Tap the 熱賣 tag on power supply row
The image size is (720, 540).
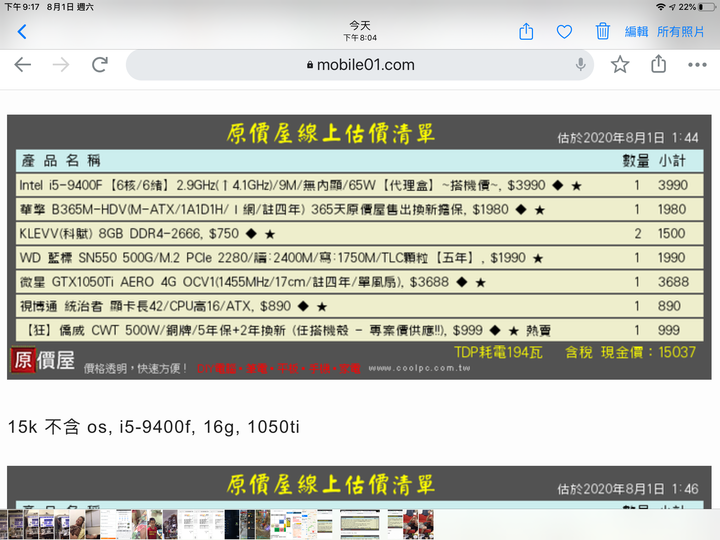coord(538,330)
